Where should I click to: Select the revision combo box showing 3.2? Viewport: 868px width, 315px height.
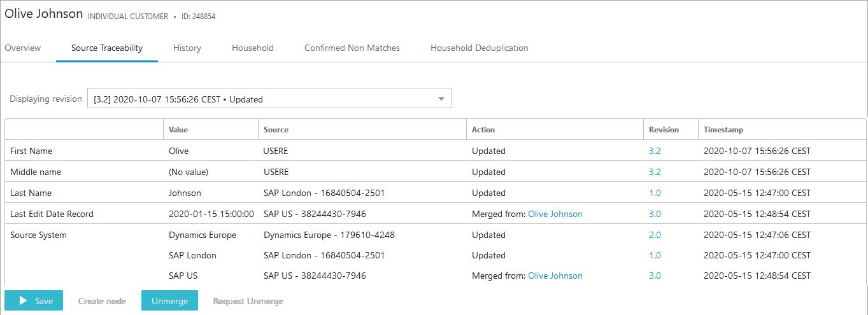pos(269,99)
